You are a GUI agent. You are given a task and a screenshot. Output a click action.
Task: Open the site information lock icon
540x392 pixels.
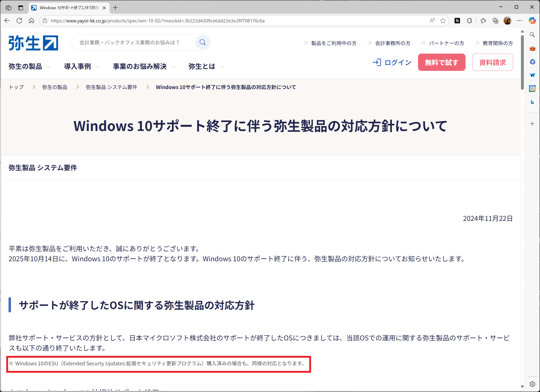pyautogui.click(x=45, y=21)
